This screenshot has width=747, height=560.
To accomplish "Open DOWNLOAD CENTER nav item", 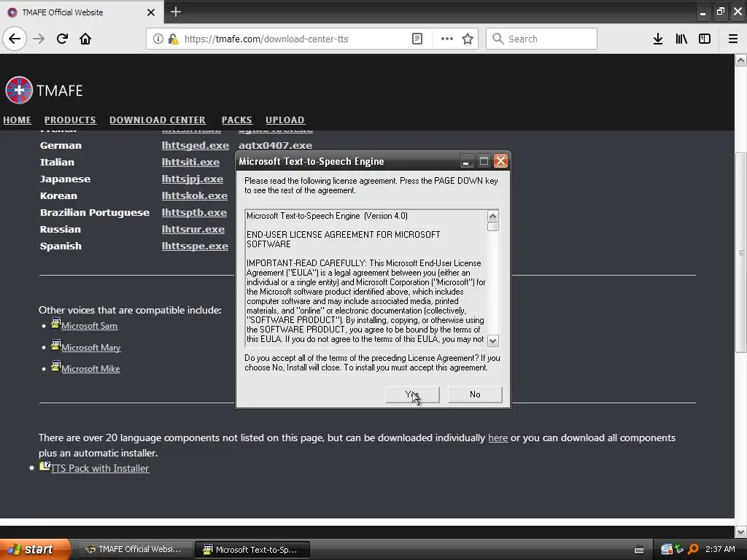I will (158, 120).
